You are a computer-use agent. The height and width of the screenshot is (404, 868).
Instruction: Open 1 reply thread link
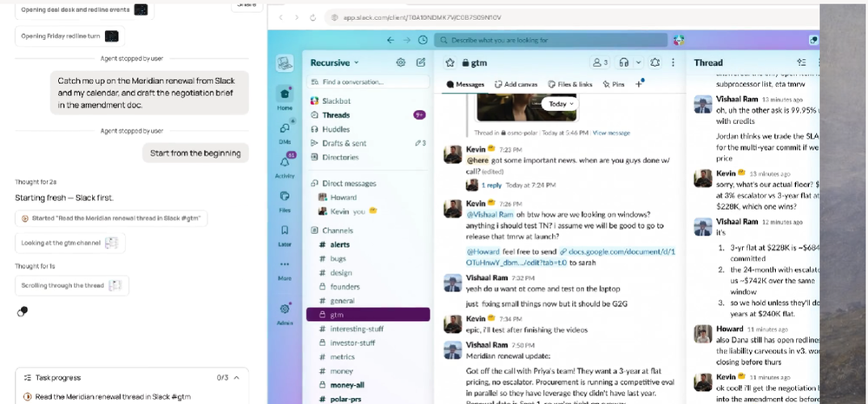pos(491,186)
